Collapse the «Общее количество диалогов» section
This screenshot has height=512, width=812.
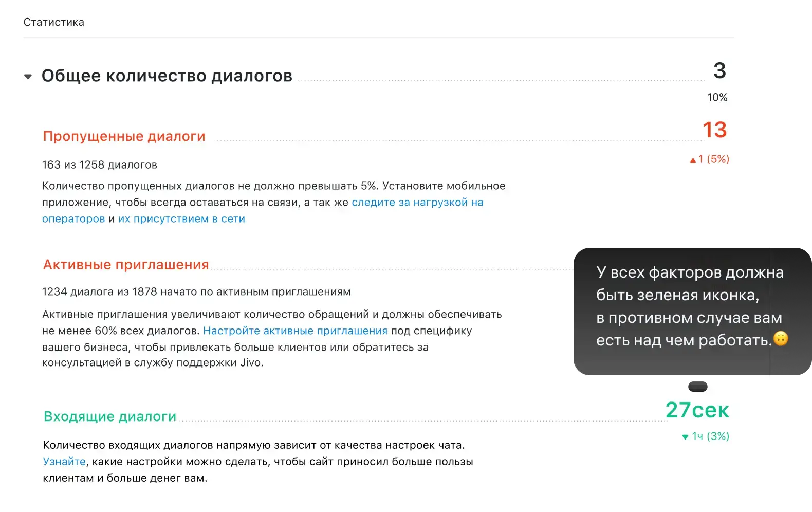[28, 76]
